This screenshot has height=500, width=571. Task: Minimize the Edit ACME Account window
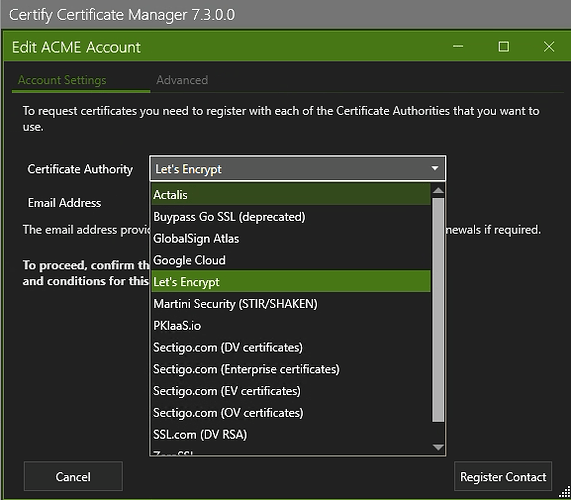[x=458, y=47]
